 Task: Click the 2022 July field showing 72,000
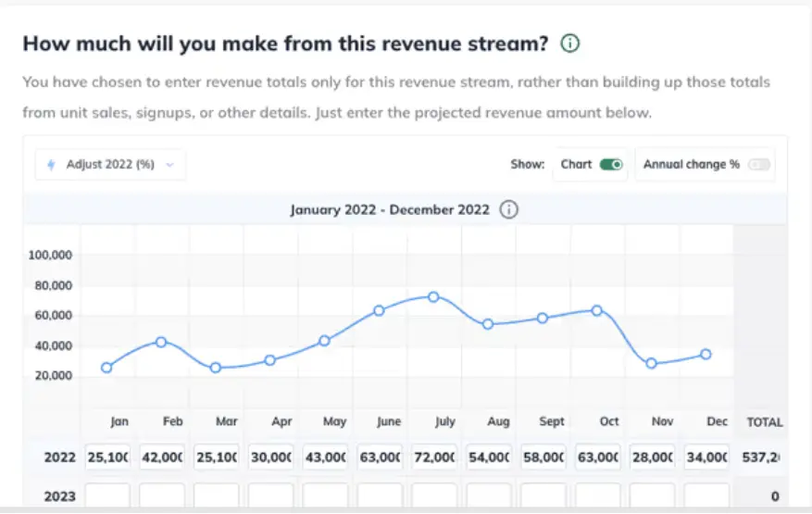[x=433, y=458]
